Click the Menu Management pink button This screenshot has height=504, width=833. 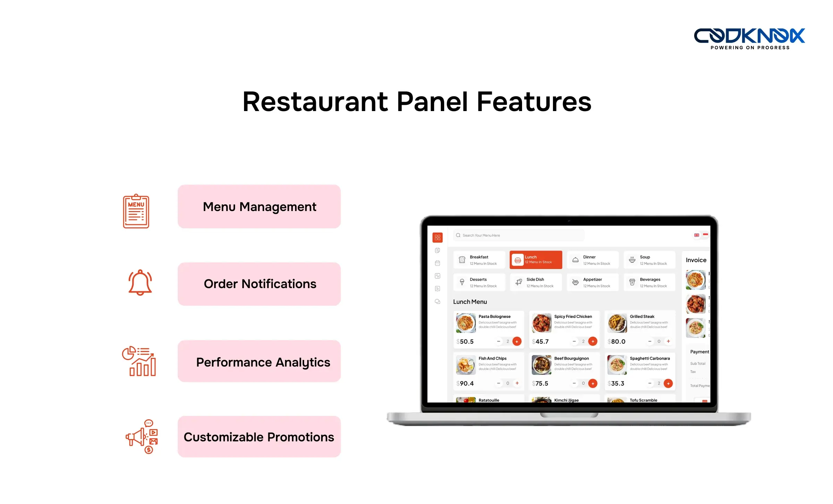258,207
